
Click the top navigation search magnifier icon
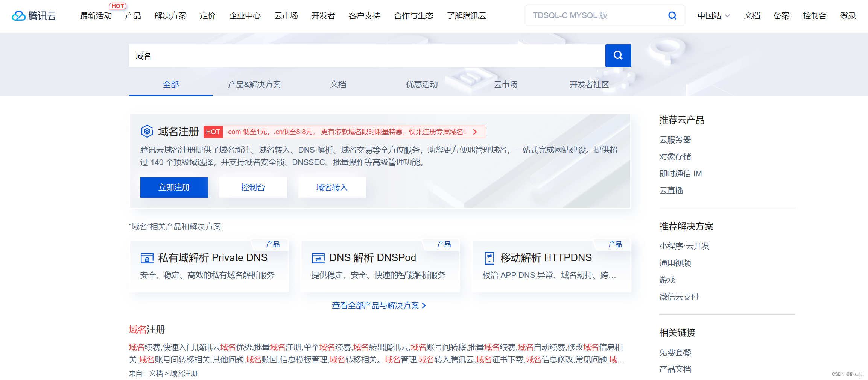click(672, 15)
